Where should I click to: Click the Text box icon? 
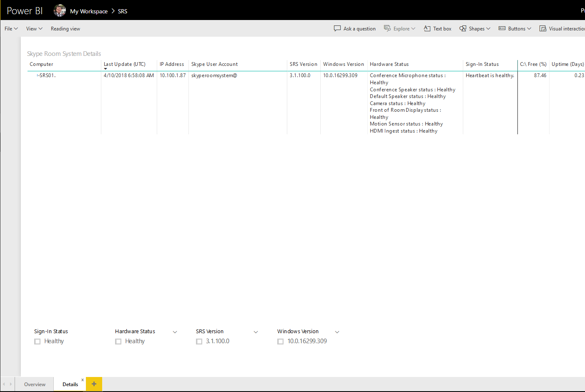427,28
